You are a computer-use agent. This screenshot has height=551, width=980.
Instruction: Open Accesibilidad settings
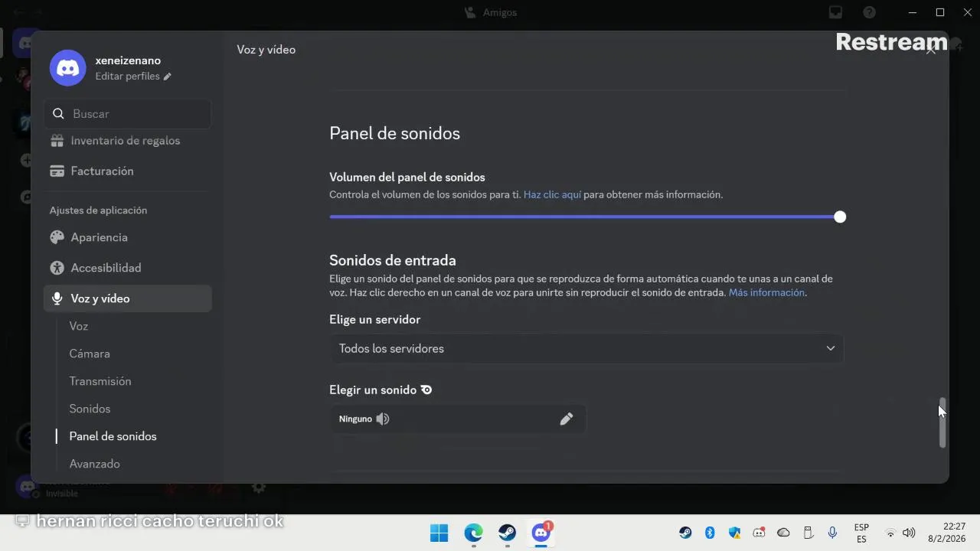point(127,268)
